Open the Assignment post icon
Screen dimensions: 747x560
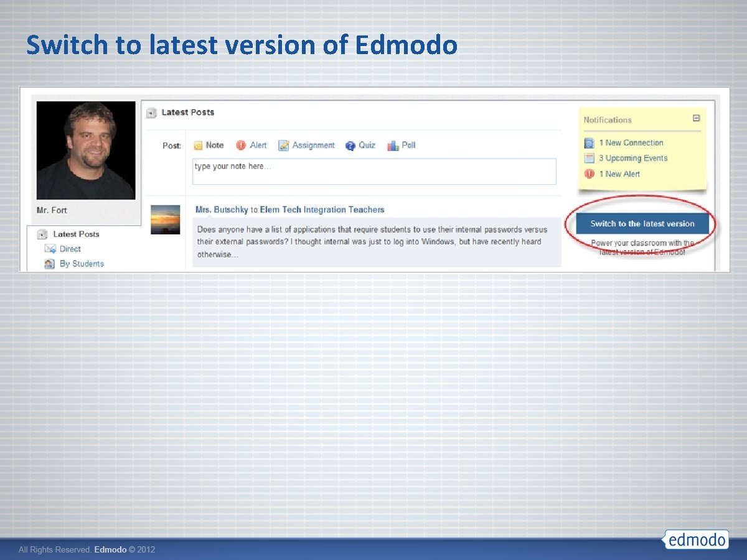click(x=284, y=145)
